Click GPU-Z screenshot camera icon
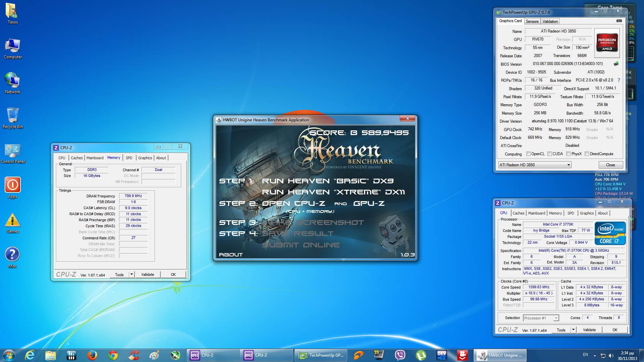The width and height of the screenshot is (644, 362). [619, 21]
